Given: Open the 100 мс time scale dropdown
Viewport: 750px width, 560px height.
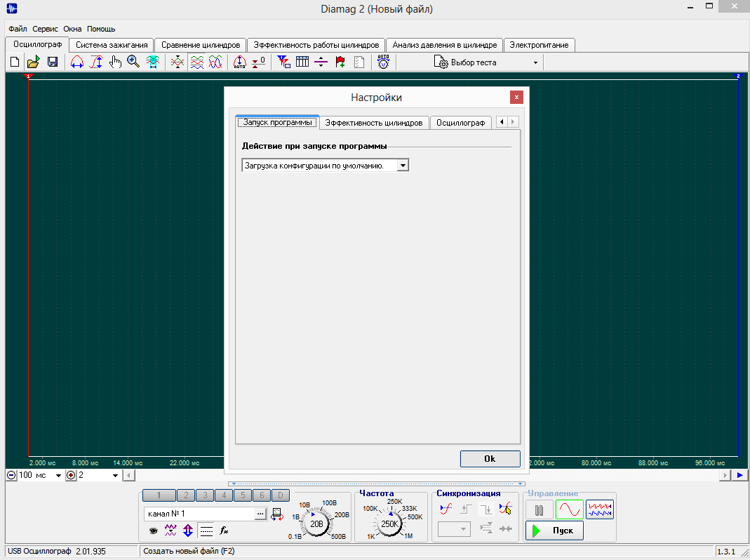Looking at the screenshot, I should (58, 475).
